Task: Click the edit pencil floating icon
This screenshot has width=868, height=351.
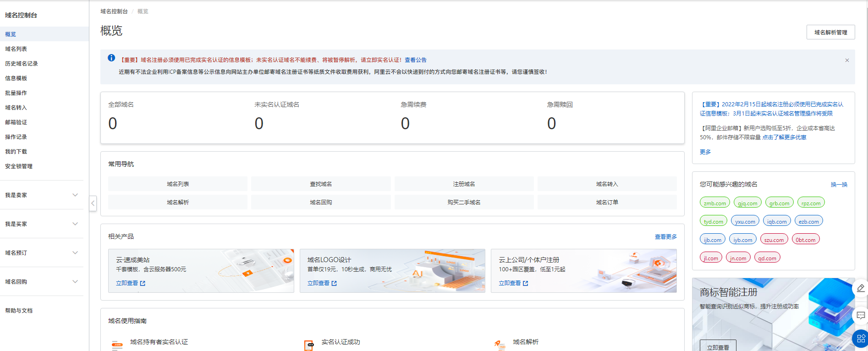Action: click(x=861, y=288)
